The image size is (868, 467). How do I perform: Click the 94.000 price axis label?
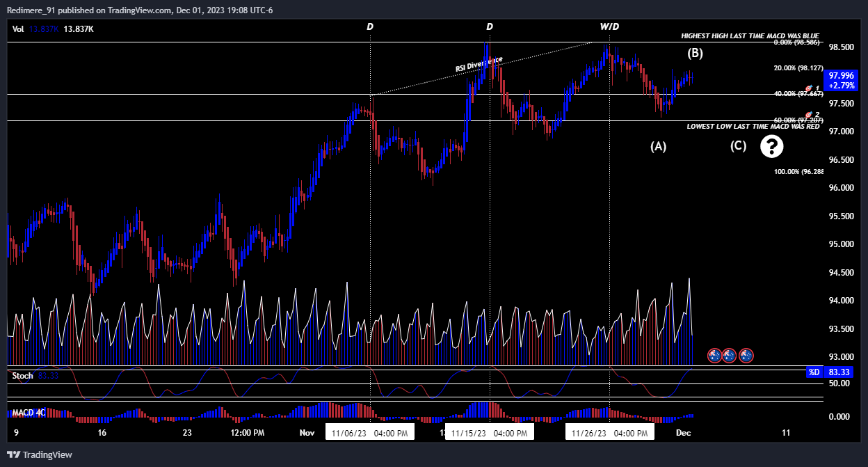pyautogui.click(x=842, y=301)
